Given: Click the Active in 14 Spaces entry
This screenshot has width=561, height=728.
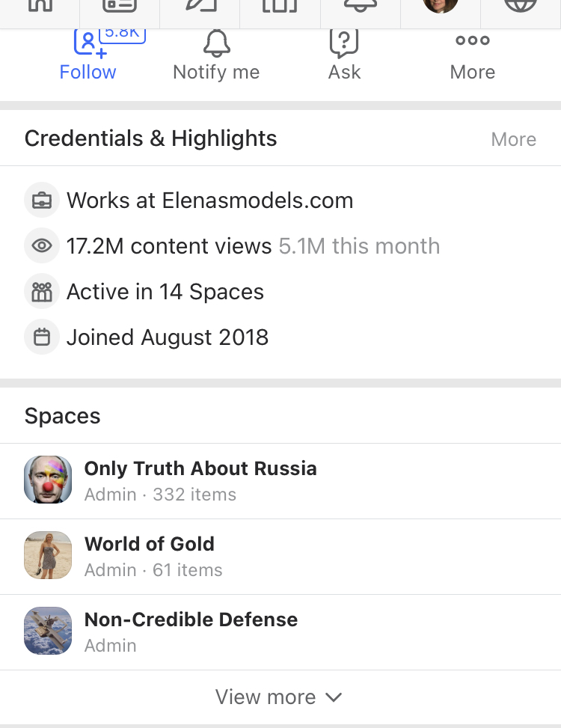Looking at the screenshot, I should coord(165,292).
